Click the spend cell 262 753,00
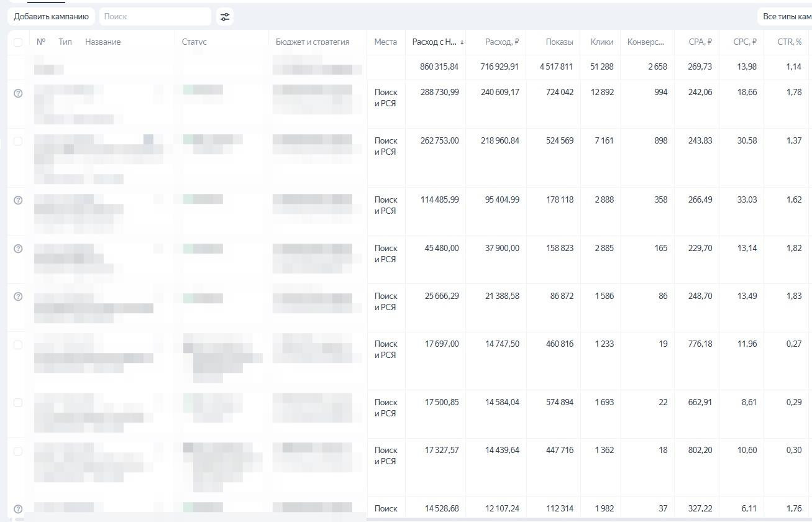The image size is (812, 522). (x=439, y=140)
